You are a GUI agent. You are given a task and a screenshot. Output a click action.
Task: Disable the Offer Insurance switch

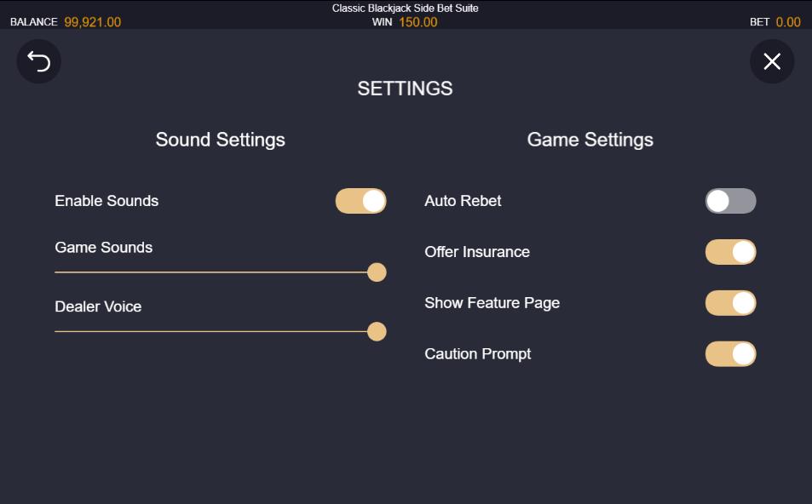pyautogui.click(x=730, y=252)
